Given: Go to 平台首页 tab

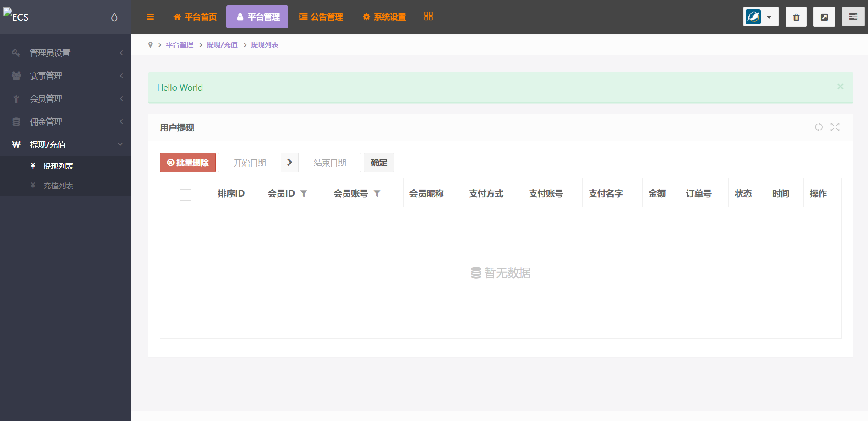Looking at the screenshot, I should pyautogui.click(x=195, y=17).
